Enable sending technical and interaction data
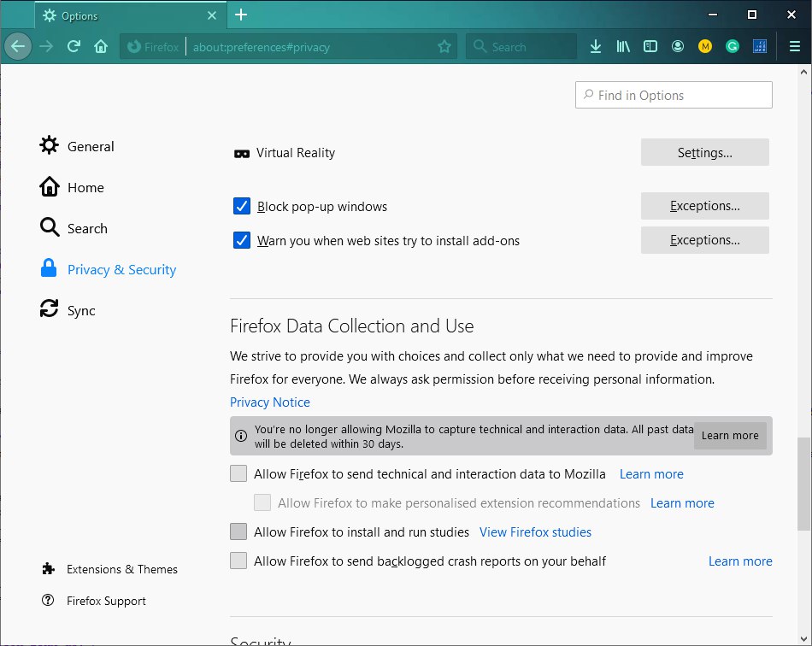The width and height of the screenshot is (812, 646). tap(238, 473)
